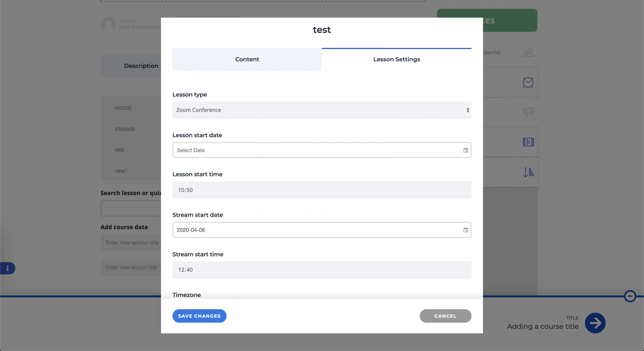
Task: Click the Enter new lesson title field
Action: 132,268
